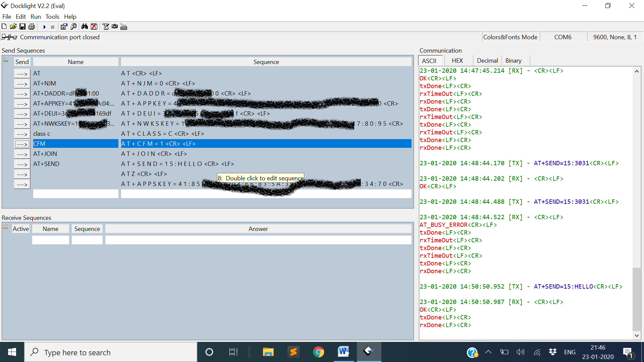The image size is (644, 362).
Task: Open the File menu
Action: [x=7, y=16]
